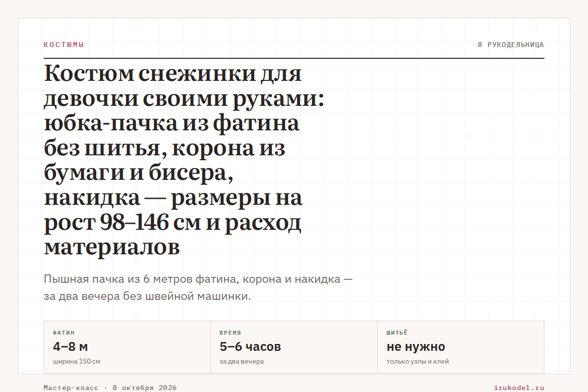Click the КОСТЮМЫ category label
This screenshot has height=392, width=588.
click(x=64, y=45)
